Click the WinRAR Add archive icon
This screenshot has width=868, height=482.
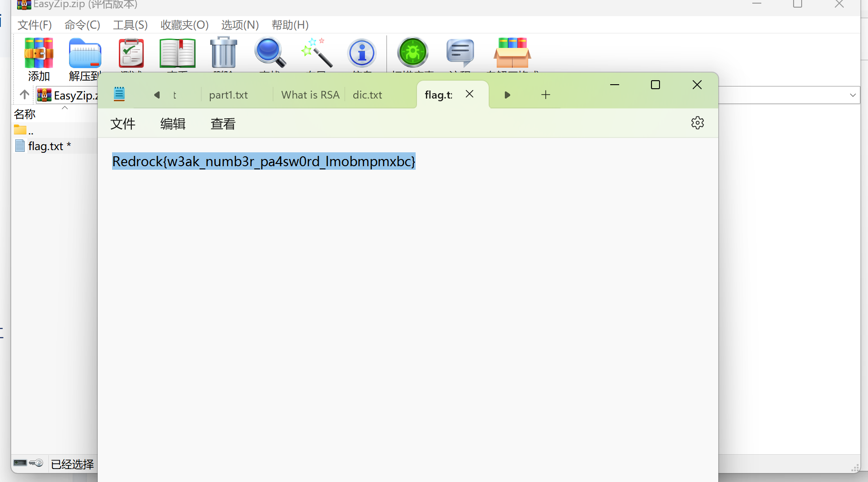pyautogui.click(x=39, y=53)
